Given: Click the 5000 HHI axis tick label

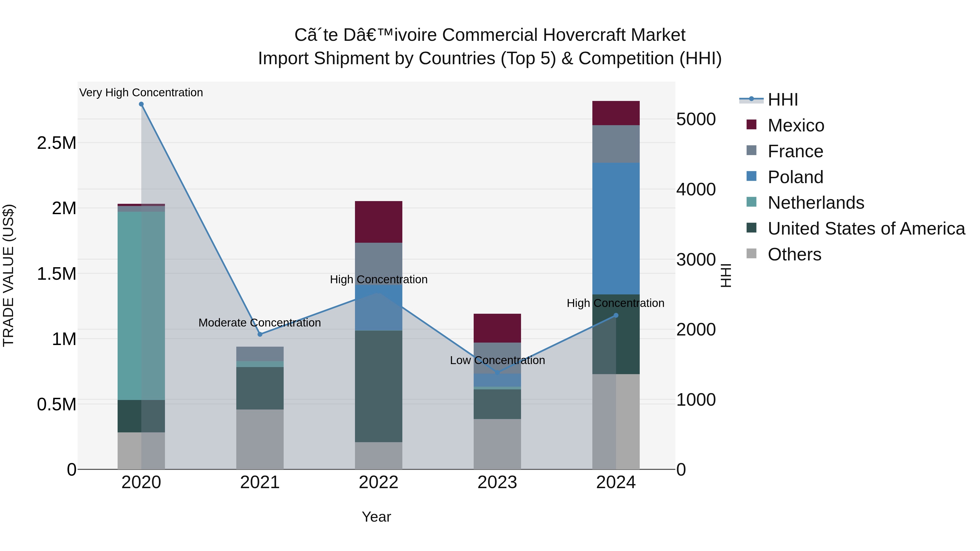Looking at the screenshot, I should tap(696, 119).
